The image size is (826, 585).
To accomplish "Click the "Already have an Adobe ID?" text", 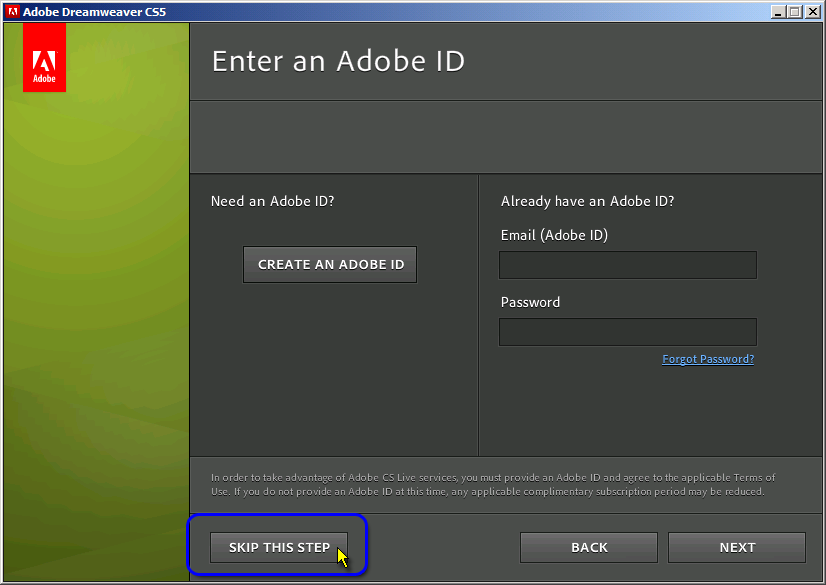I will [x=587, y=202].
